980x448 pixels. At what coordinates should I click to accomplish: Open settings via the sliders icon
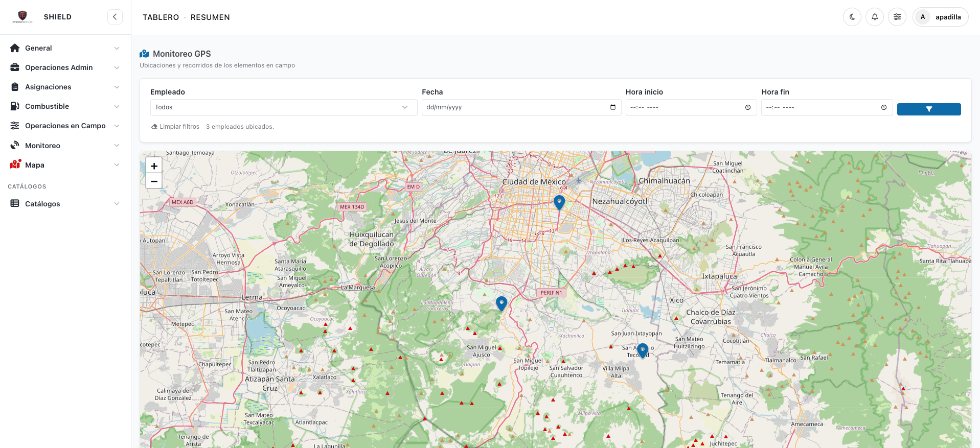(897, 17)
